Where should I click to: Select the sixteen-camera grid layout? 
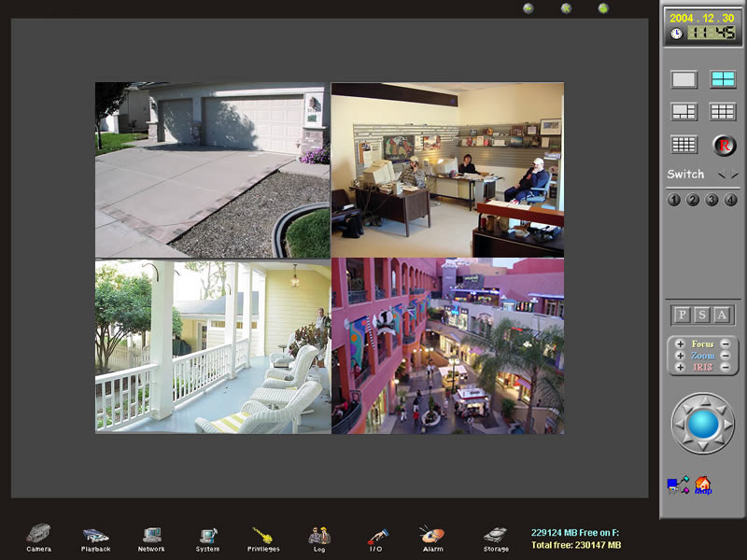(x=684, y=145)
